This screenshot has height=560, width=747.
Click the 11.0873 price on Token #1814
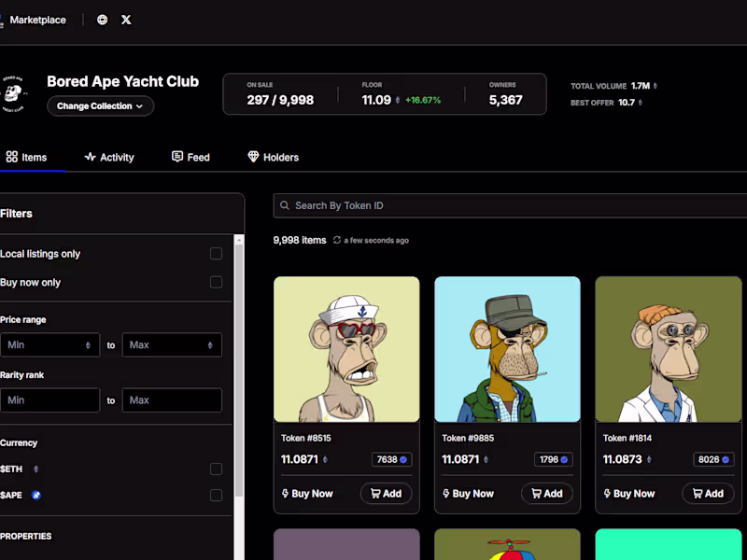pyautogui.click(x=623, y=459)
